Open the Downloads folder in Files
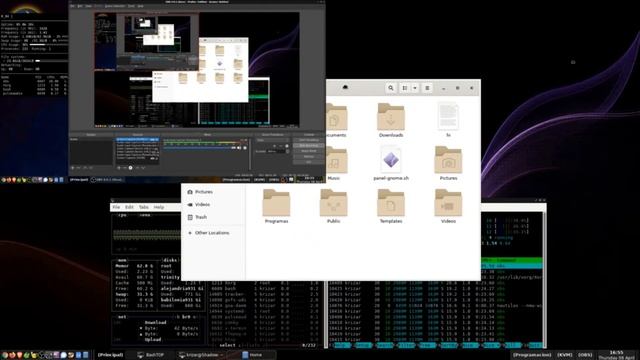 tap(391, 120)
